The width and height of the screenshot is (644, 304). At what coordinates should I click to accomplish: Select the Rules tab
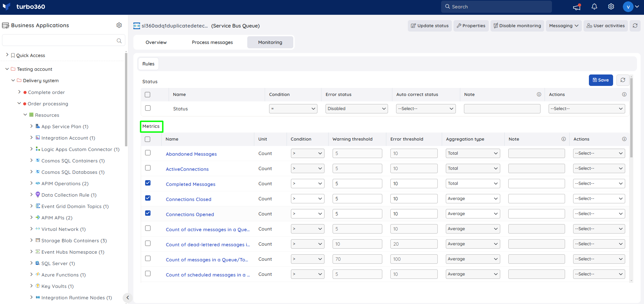(x=148, y=64)
